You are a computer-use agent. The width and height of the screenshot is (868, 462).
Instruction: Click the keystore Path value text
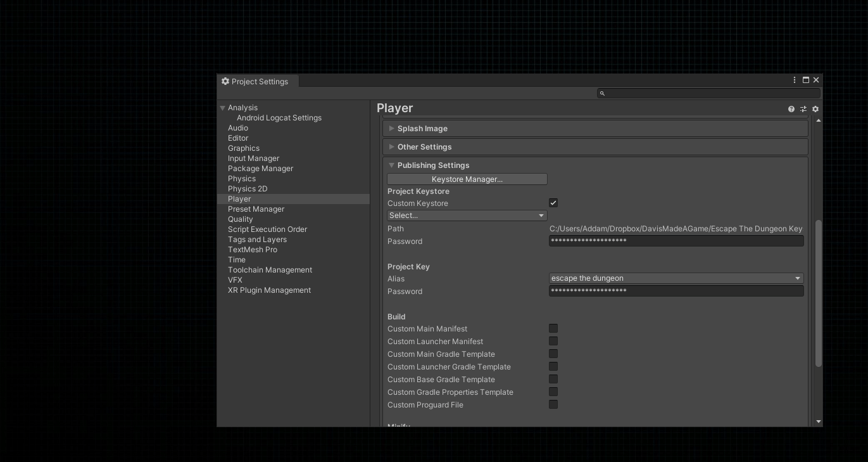click(676, 229)
